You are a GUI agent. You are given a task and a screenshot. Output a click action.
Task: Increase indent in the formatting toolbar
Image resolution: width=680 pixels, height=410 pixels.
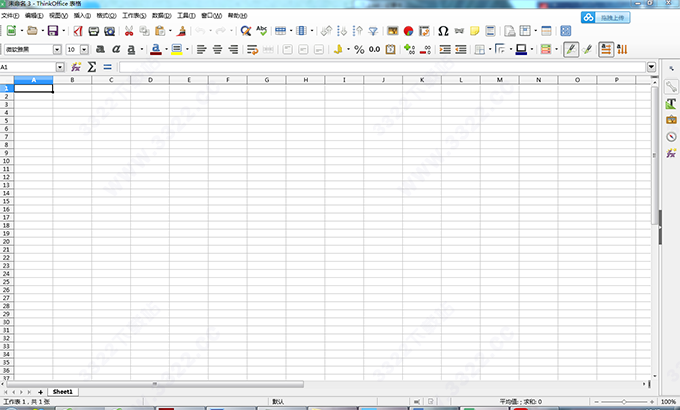(445, 49)
